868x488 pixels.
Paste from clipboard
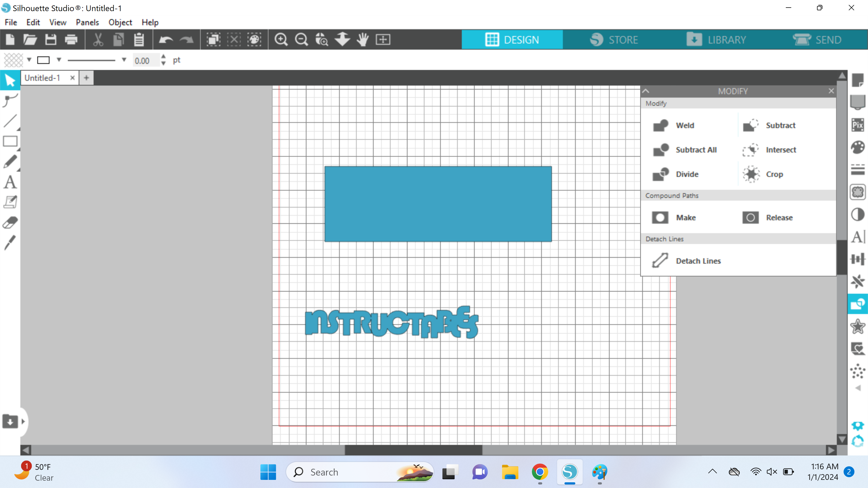[139, 39]
